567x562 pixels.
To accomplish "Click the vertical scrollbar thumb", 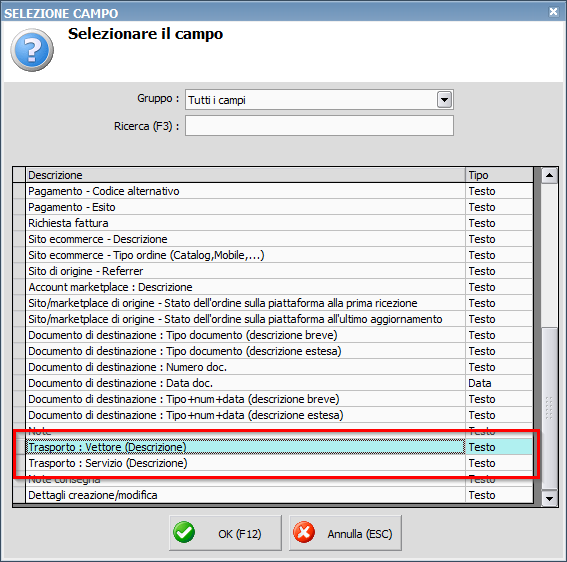I will [x=549, y=409].
